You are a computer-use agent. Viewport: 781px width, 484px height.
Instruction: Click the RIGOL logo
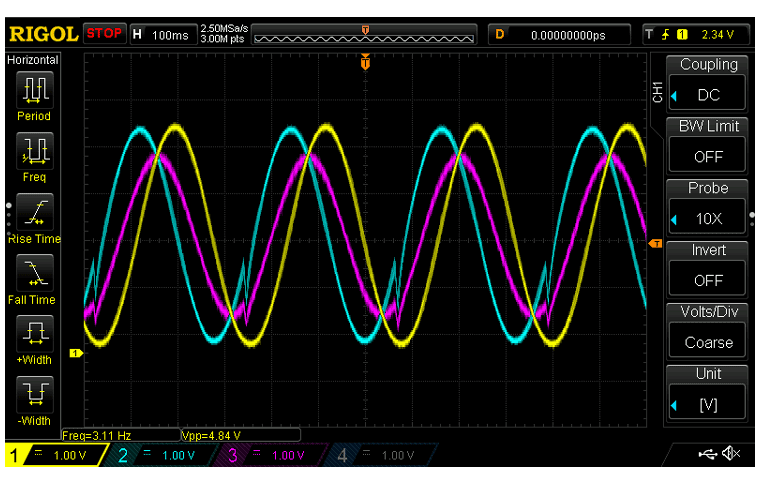coord(43,34)
